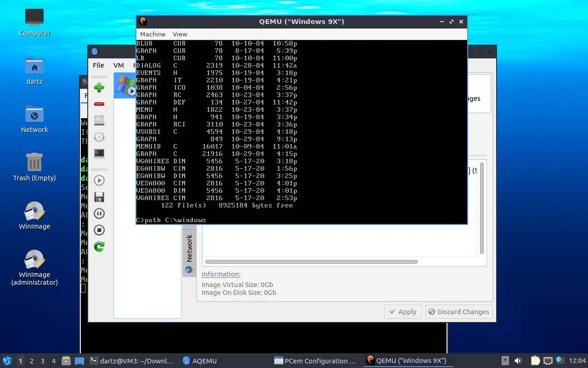Switch to the AQEMU taskbar item
Screen dimensions: 588x368
(199, 361)
